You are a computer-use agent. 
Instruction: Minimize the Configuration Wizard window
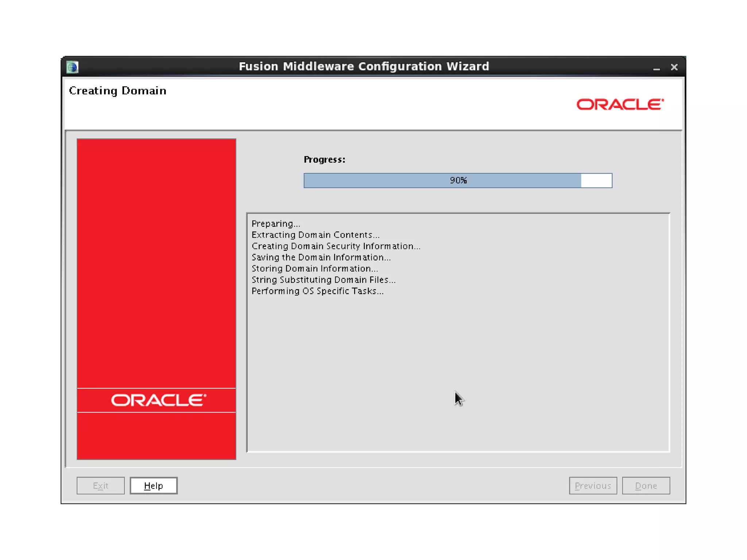pyautogui.click(x=656, y=68)
